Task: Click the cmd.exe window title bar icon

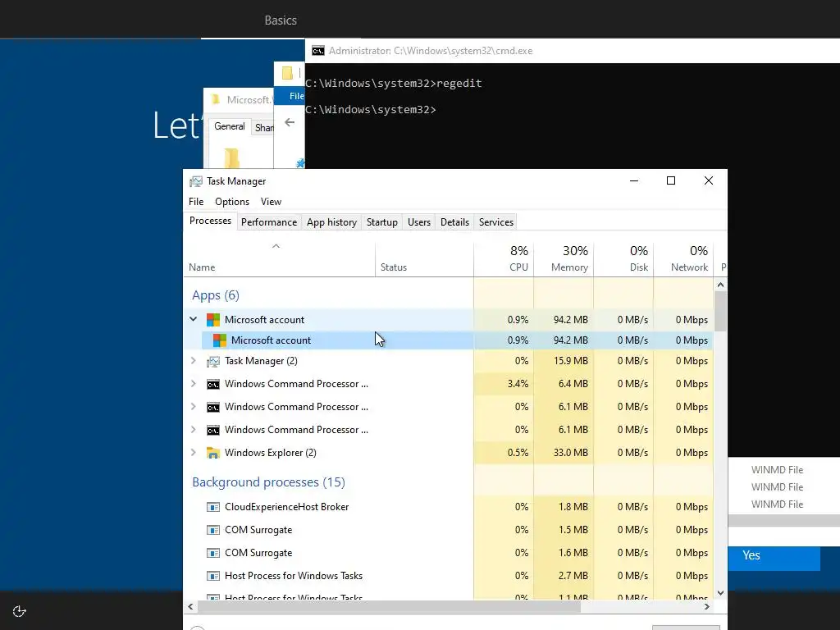Action: (318, 51)
